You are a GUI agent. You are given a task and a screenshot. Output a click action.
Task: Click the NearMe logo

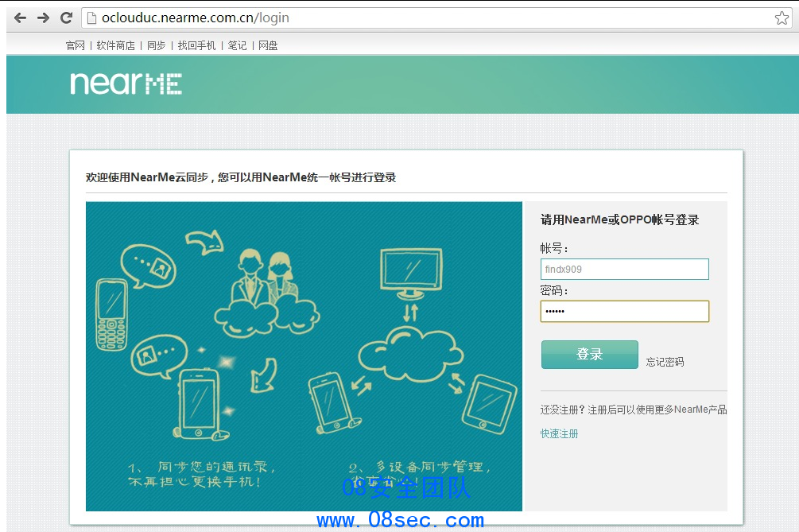(126, 83)
